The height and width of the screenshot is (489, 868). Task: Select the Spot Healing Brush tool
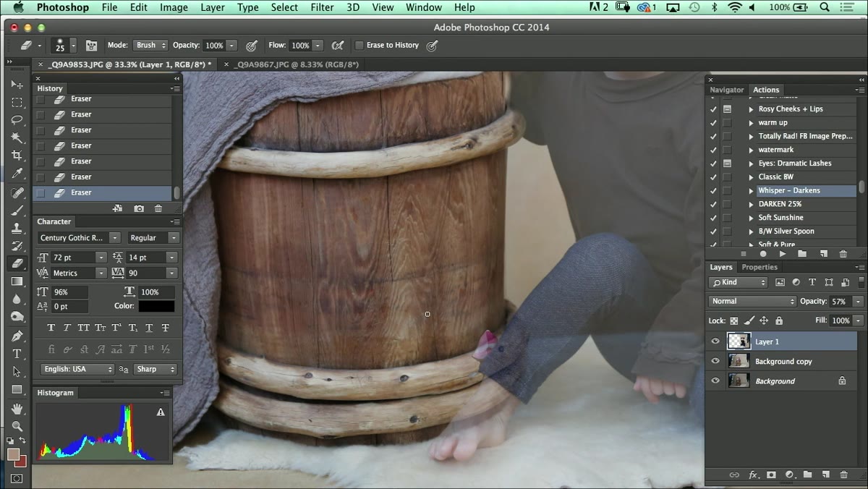(x=17, y=192)
